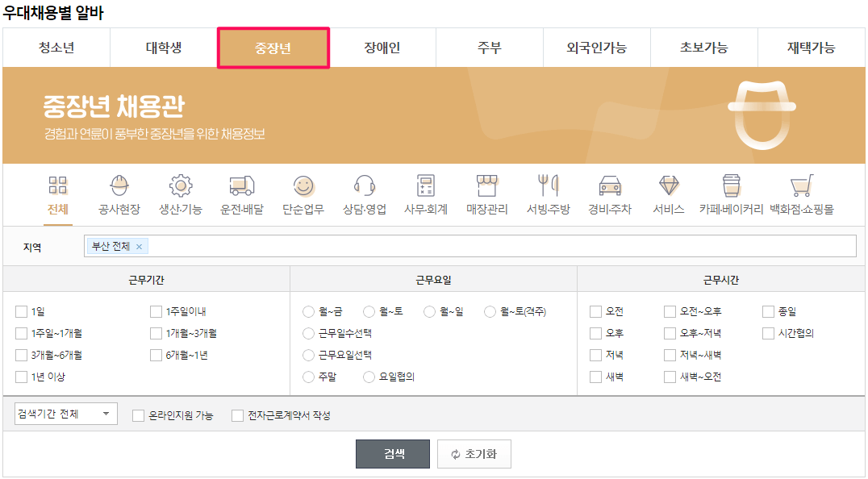Select the 매장관리 storefront icon
Image resolution: width=868 pixels, height=479 pixels.
coord(487,194)
